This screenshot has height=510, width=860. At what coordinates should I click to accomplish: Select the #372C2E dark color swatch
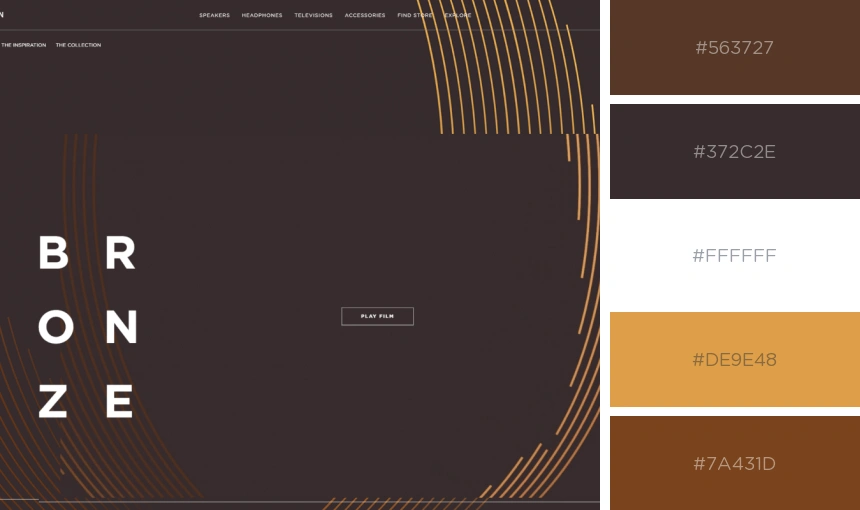735,151
